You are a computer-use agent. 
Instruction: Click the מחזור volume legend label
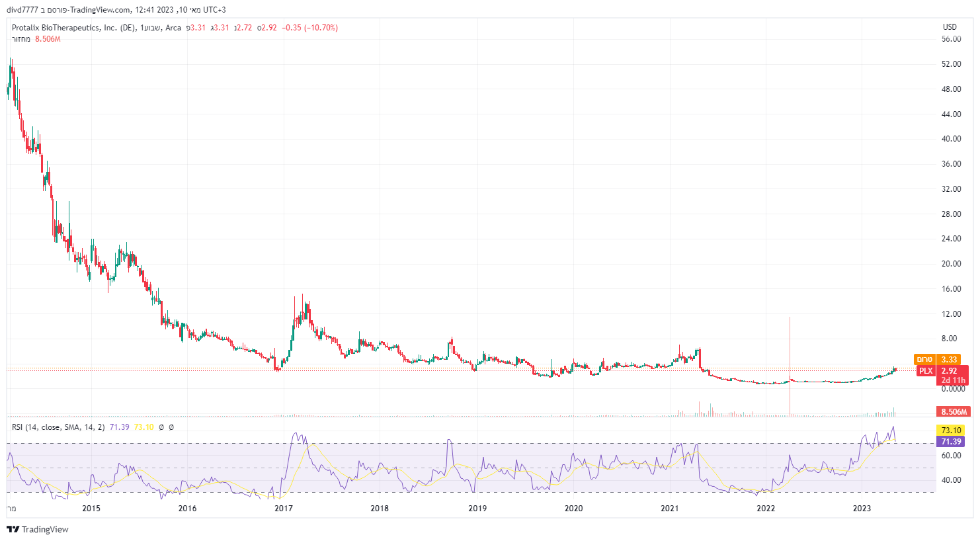pyautogui.click(x=21, y=39)
